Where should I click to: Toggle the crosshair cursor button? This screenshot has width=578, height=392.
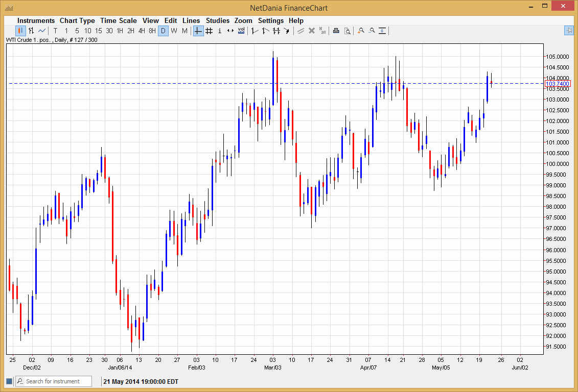click(x=198, y=31)
